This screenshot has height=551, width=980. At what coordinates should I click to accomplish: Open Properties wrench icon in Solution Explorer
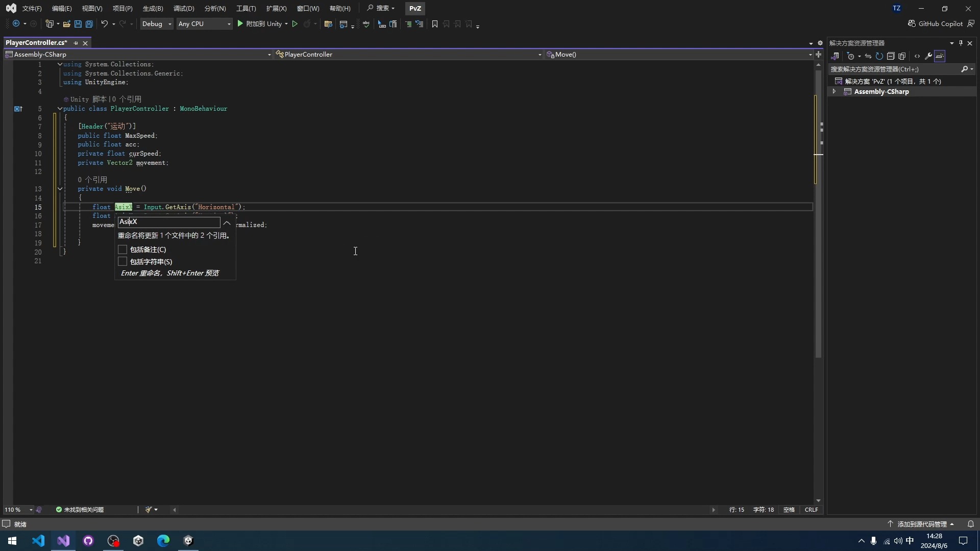[x=928, y=56]
